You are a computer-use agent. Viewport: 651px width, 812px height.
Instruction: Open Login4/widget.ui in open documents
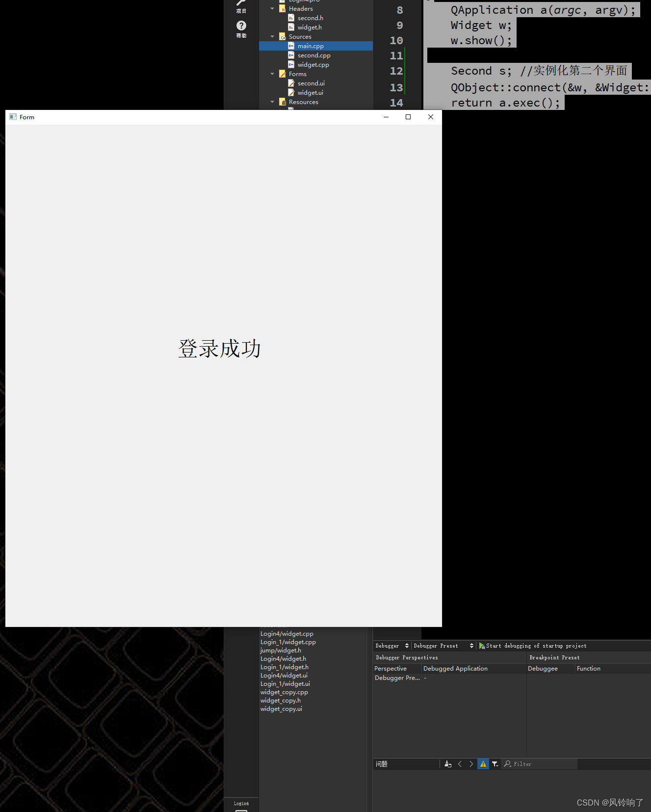click(x=284, y=676)
